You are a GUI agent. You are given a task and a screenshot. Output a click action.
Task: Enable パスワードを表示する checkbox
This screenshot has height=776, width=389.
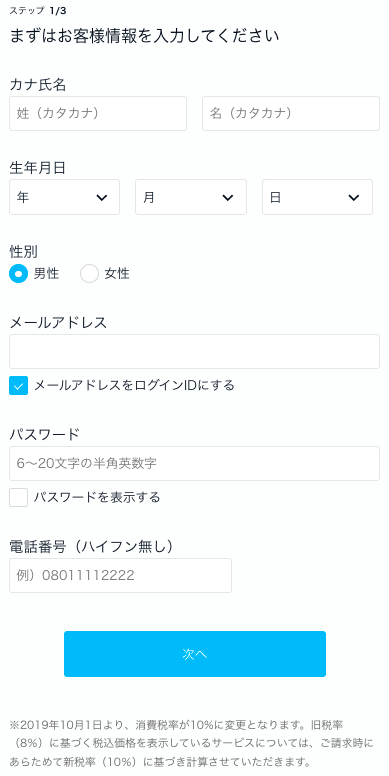[18, 497]
